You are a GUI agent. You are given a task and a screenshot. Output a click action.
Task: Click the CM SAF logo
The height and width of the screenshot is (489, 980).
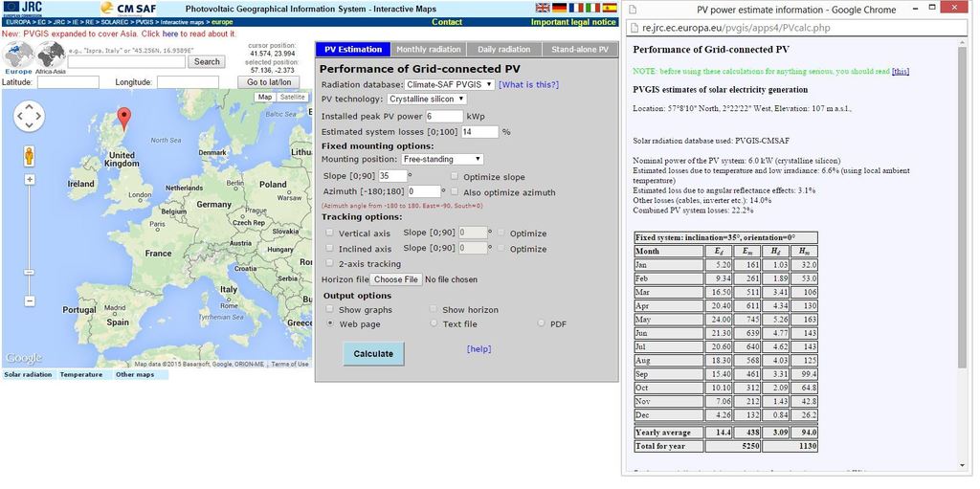pos(128,8)
